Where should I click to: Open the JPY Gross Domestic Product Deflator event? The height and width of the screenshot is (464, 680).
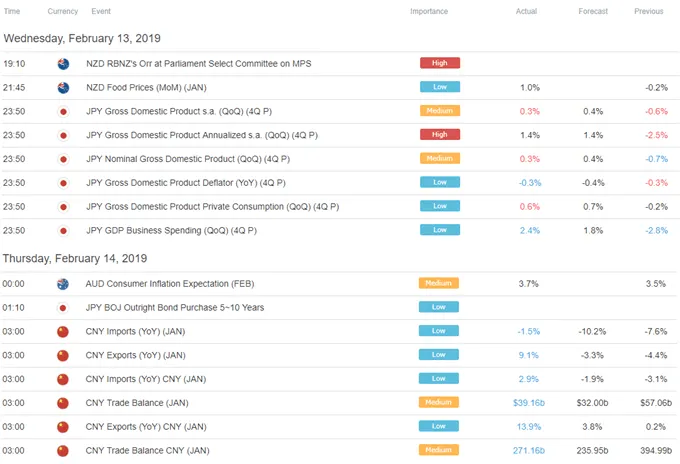(x=186, y=183)
